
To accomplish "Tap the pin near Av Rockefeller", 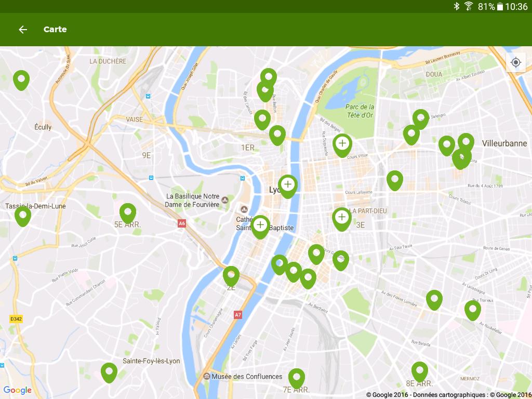I will click(473, 311).
